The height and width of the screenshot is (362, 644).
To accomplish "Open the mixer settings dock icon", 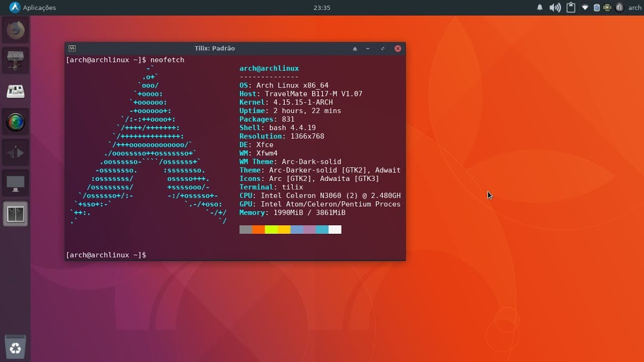I will [x=16, y=92].
